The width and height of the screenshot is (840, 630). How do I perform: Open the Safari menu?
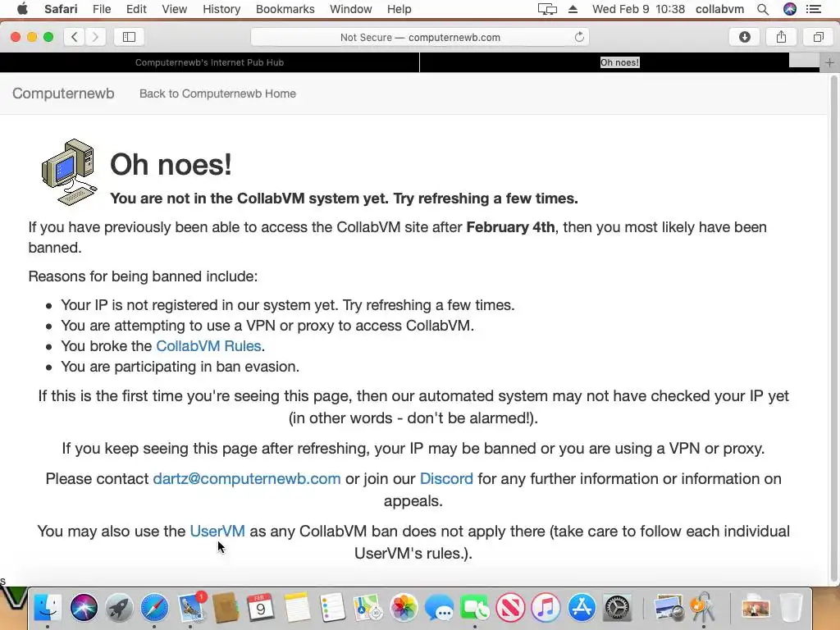tap(61, 9)
